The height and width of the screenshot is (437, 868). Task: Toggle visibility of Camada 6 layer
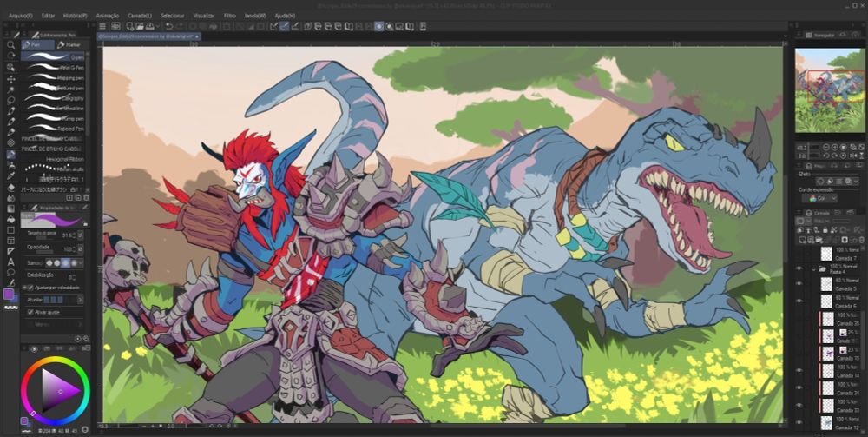pos(799,301)
